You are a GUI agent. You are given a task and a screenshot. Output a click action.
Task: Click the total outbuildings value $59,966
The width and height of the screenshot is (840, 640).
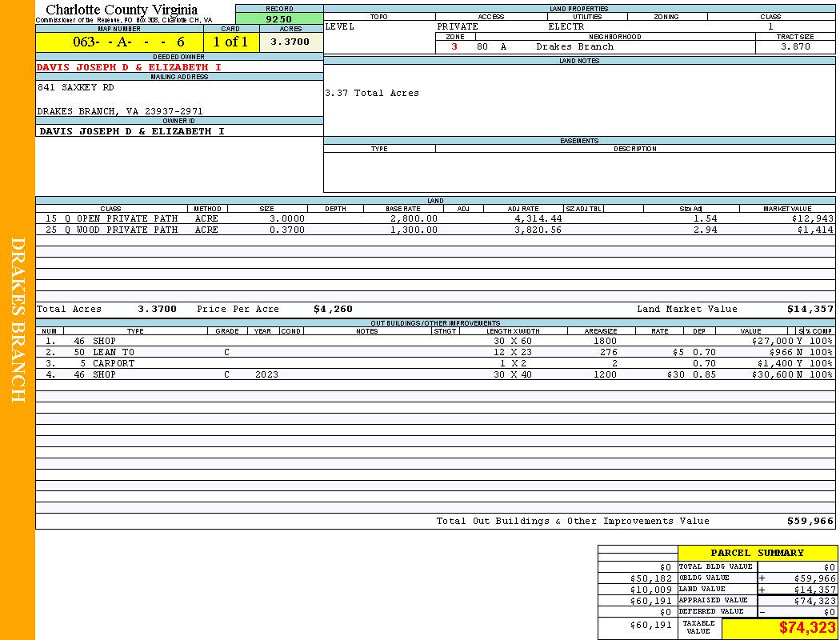click(810, 521)
